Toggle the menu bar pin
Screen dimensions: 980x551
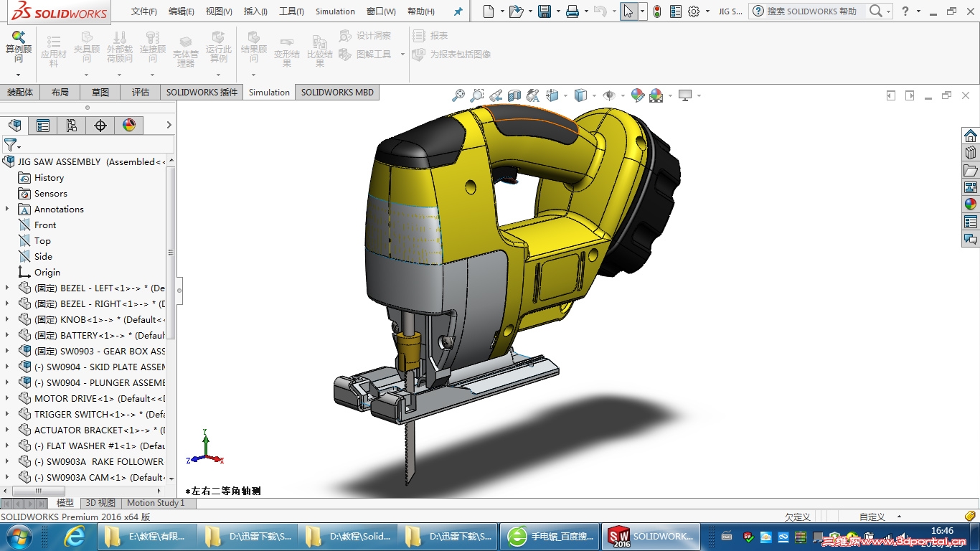458,11
